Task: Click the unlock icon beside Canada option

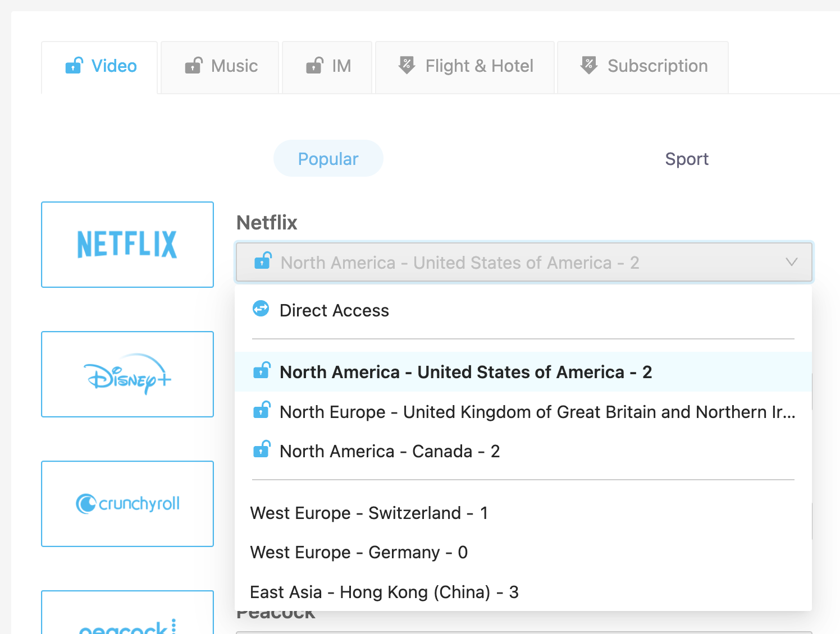Action: tap(262, 449)
